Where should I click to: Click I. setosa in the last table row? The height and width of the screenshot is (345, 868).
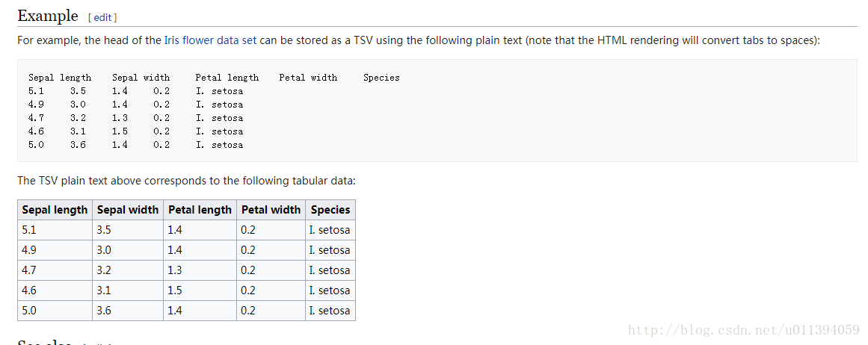pyautogui.click(x=330, y=311)
